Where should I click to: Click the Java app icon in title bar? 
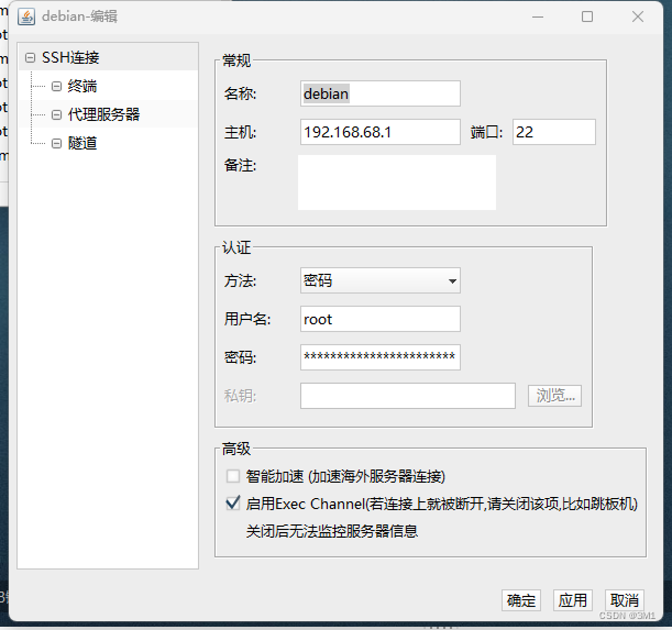26,16
